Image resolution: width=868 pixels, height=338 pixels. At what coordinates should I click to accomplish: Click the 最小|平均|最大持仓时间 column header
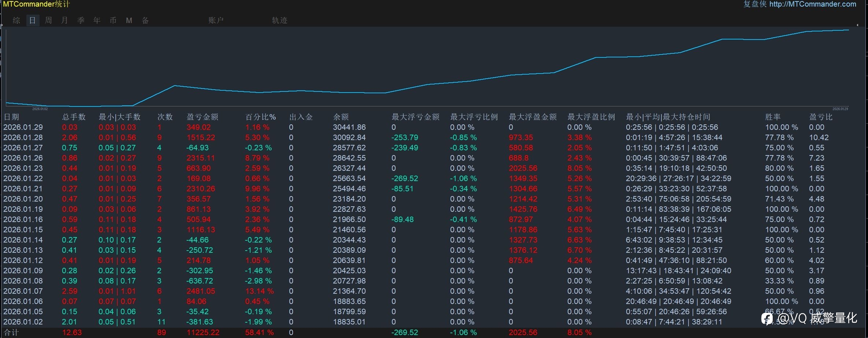click(x=668, y=117)
